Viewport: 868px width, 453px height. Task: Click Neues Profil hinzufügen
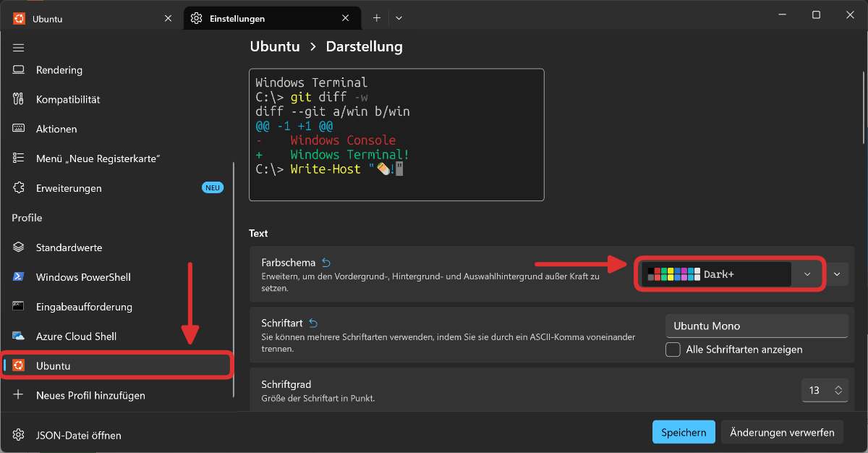[119, 395]
